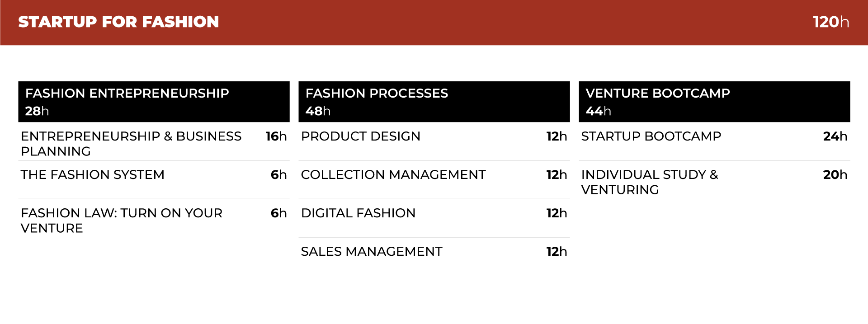Screen dimensions: 868x324
Task: Open Individual Study & Venturing course
Action: point(714,180)
